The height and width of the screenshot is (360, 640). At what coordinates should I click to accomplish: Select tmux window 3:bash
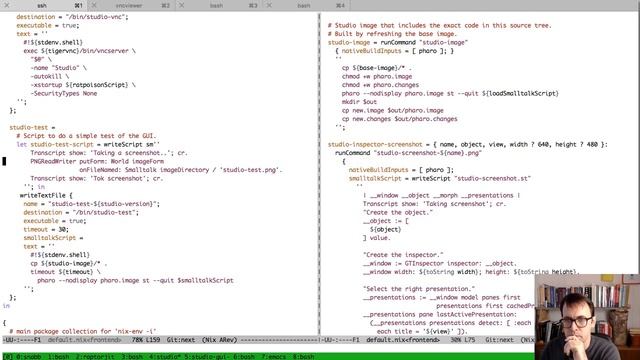pos(132,356)
